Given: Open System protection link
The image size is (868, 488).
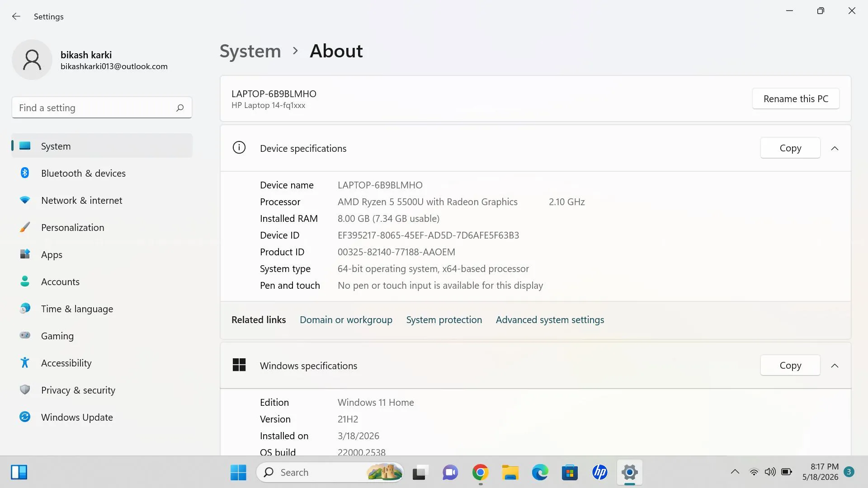Looking at the screenshot, I should (x=444, y=320).
